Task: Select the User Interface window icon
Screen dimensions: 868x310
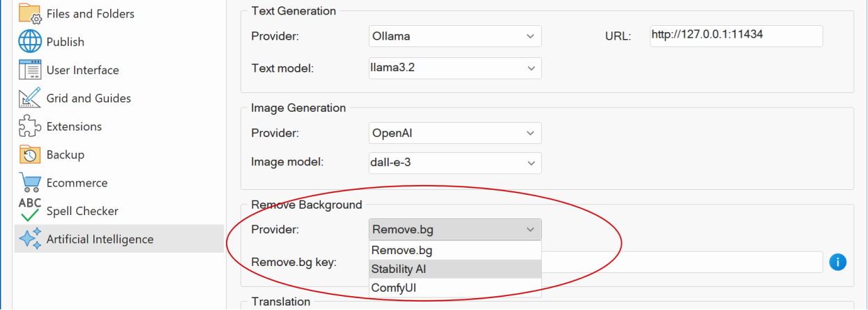Action: click(30, 70)
